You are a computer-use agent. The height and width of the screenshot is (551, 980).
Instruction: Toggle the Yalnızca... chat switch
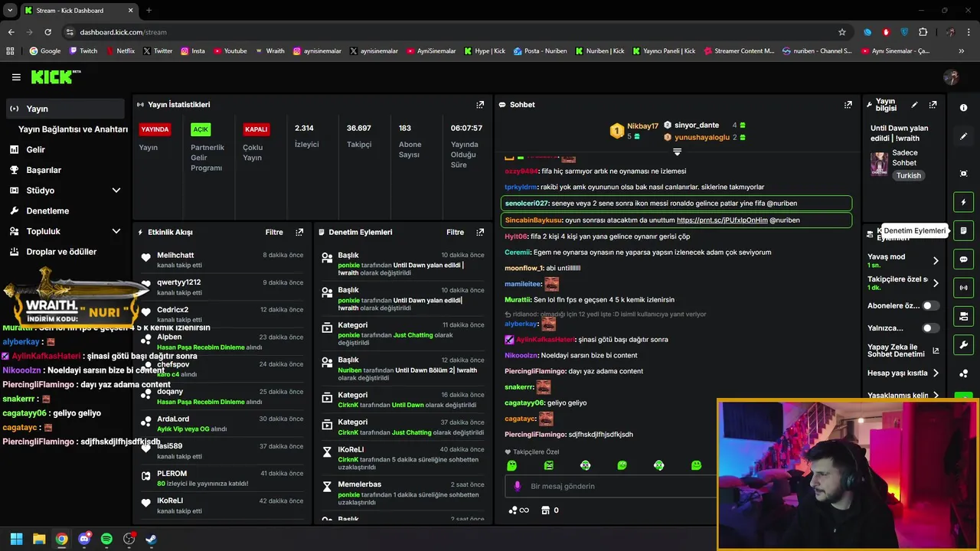click(930, 328)
